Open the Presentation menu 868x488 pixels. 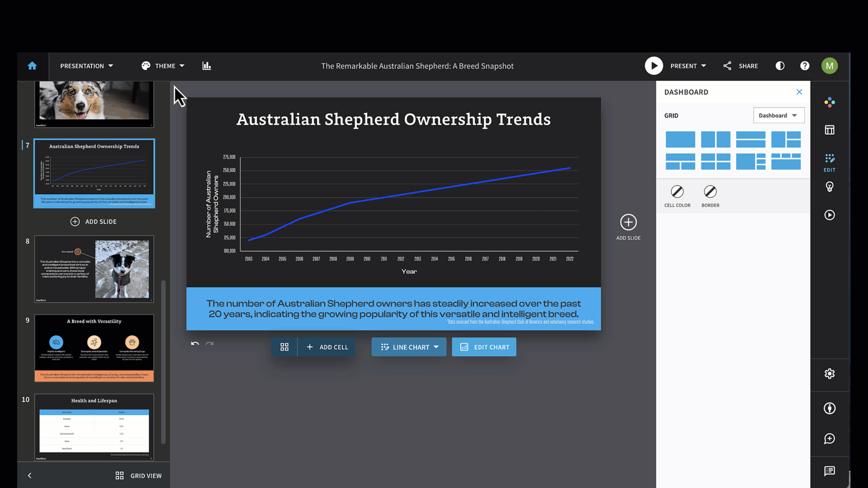coord(86,66)
